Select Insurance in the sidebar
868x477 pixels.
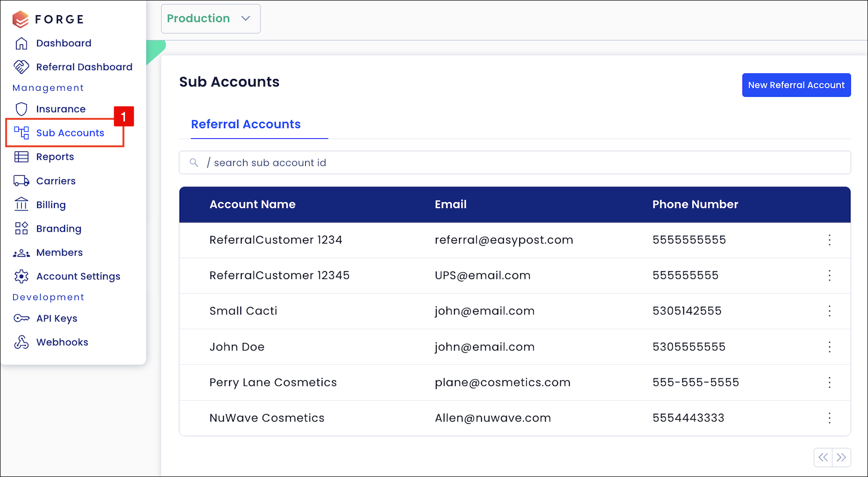click(61, 109)
